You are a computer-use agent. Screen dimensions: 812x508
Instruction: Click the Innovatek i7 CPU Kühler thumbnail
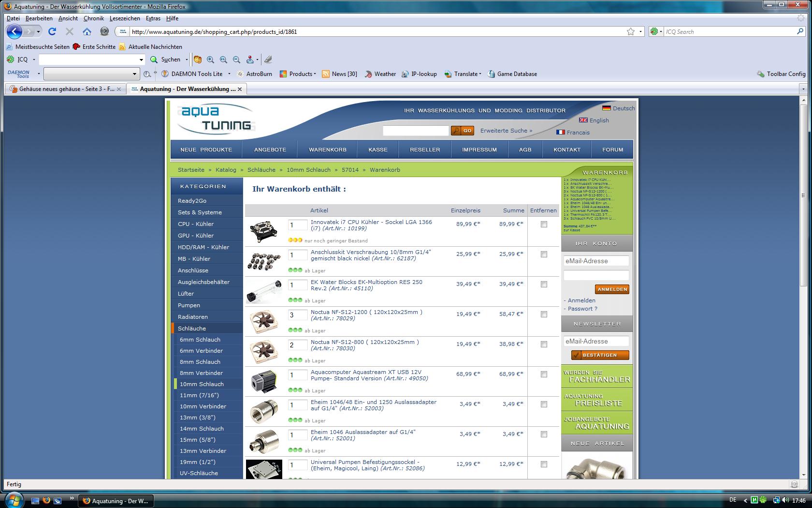(x=263, y=231)
